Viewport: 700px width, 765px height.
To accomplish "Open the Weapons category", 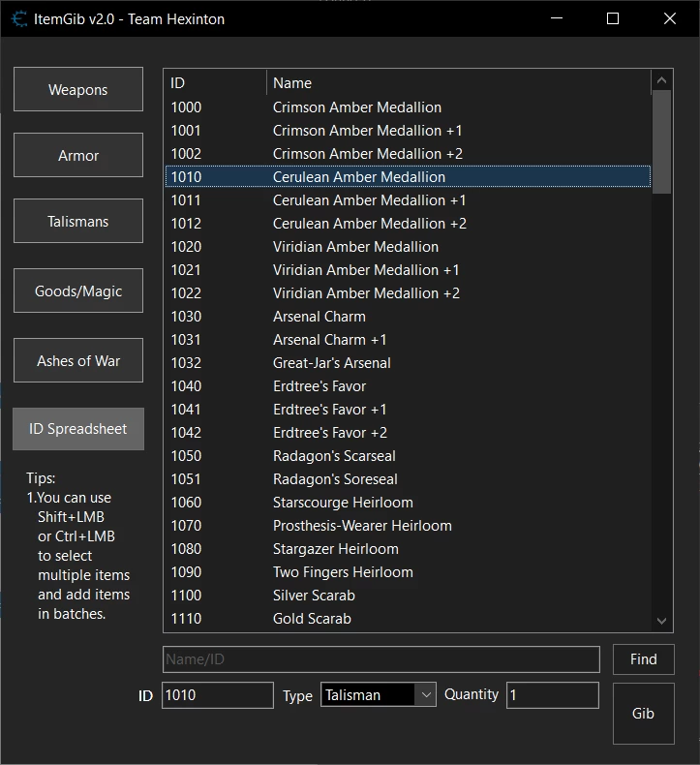I will 78,90.
